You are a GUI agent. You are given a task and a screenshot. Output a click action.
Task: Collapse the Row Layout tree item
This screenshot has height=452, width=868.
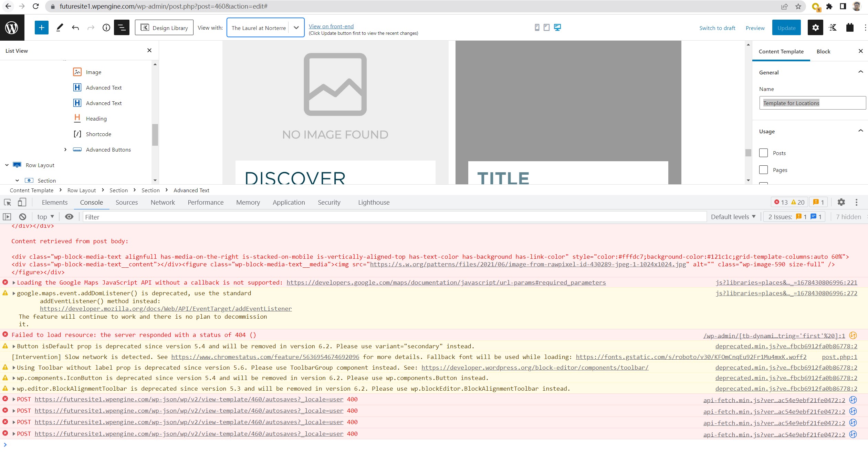click(7, 165)
